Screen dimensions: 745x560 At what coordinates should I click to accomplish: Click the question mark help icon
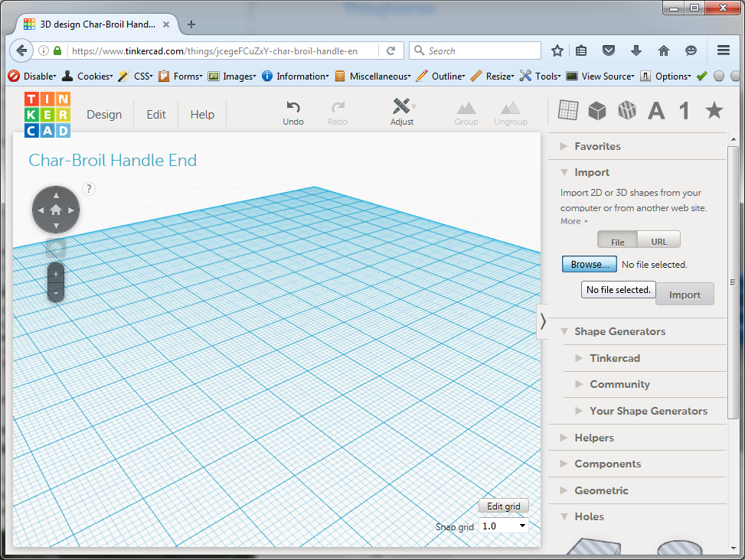(x=89, y=189)
